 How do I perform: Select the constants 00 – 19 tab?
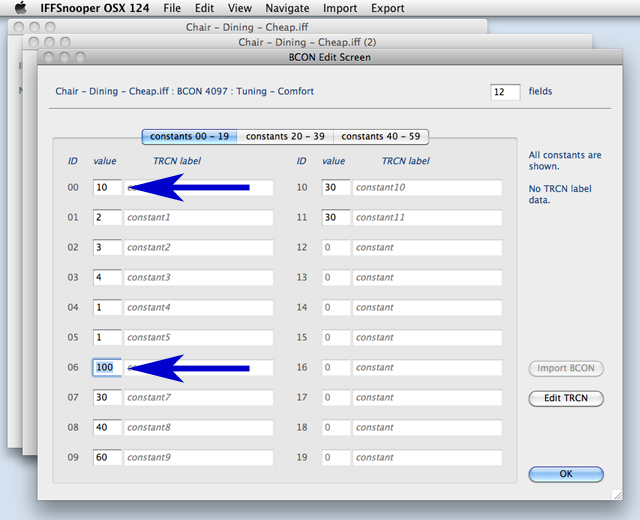[189, 136]
